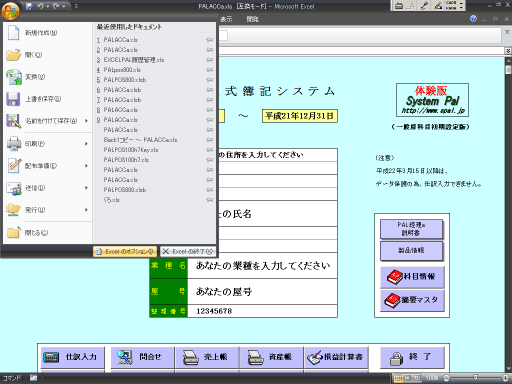Pin the EXCELPAL履歴管理.xls recent entry

(209, 60)
